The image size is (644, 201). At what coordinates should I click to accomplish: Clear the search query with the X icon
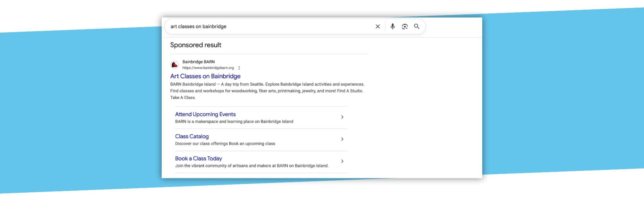coord(378,26)
